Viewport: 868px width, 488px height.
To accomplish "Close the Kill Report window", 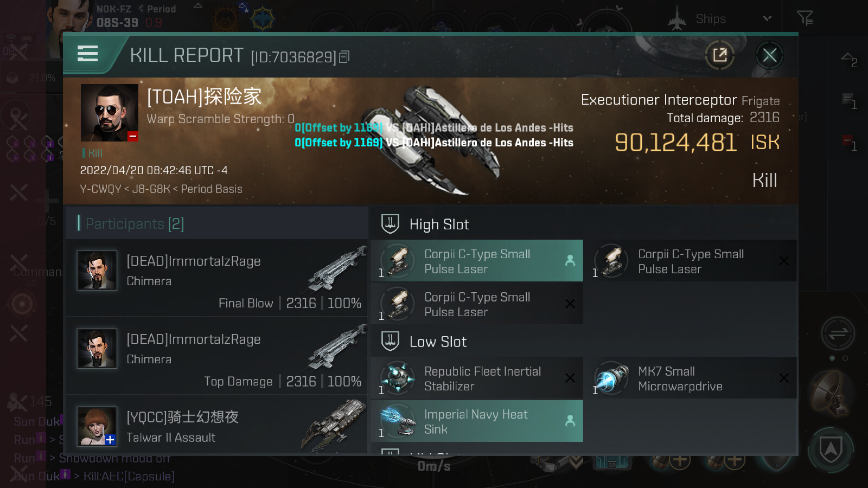I will (769, 55).
